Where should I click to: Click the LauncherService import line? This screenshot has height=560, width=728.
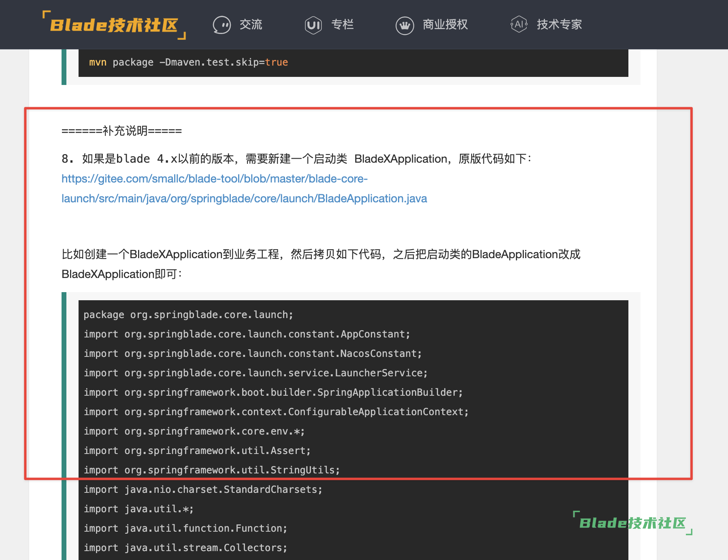(x=255, y=373)
